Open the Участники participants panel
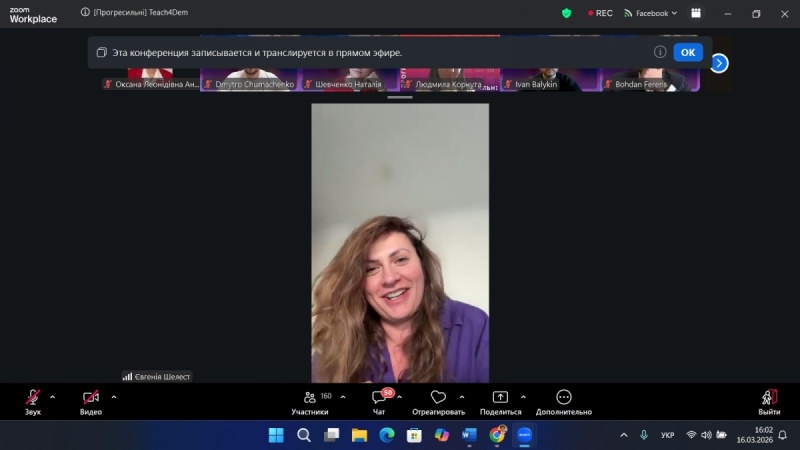800x450 pixels. pyautogui.click(x=310, y=398)
